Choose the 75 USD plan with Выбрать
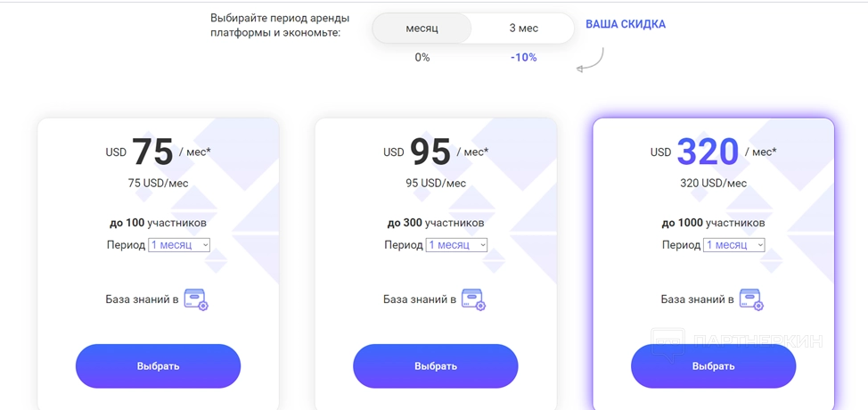Image resolution: width=868 pixels, height=410 pixels. [x=159, y=366]
